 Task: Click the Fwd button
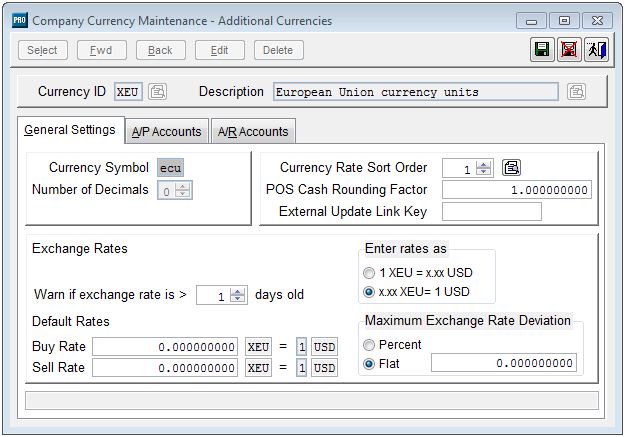[x=102, y=50]
